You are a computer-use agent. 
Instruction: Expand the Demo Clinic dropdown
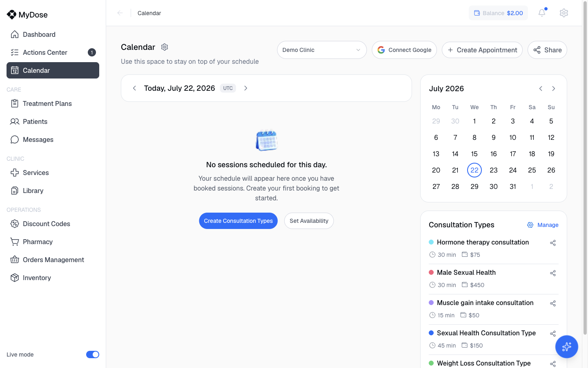point(322,50)
